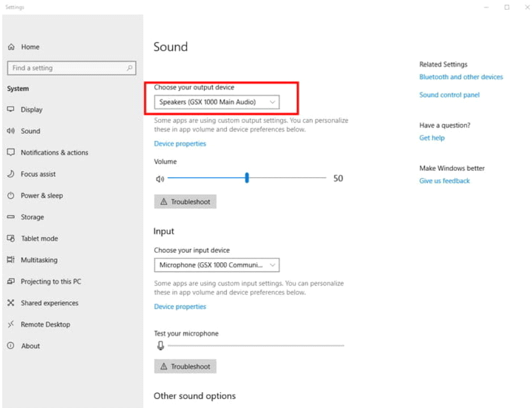Go to the Home settings page
532x408 pixels.
pyautogui.click(x=30, y=47)
